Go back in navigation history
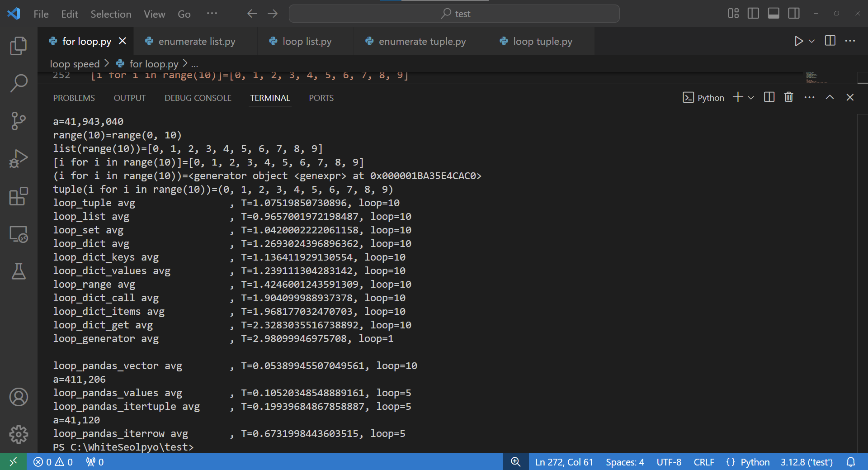 252,14
